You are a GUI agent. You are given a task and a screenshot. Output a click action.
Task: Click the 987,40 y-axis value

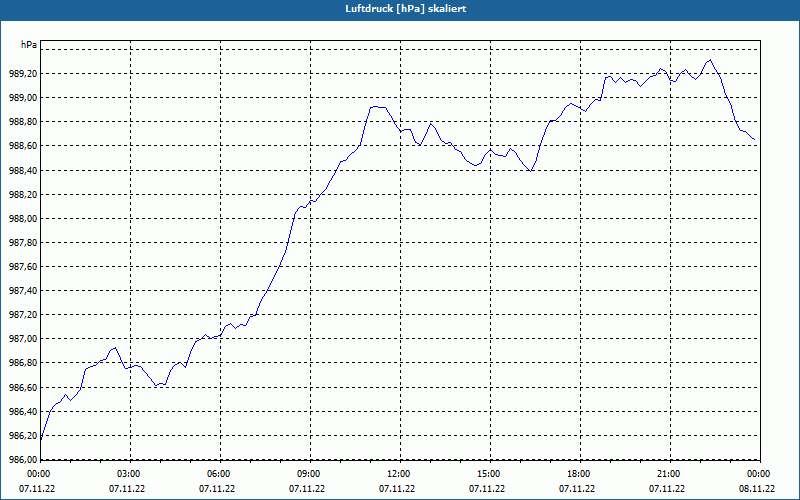pyautogui.click(x=23, y=290)
